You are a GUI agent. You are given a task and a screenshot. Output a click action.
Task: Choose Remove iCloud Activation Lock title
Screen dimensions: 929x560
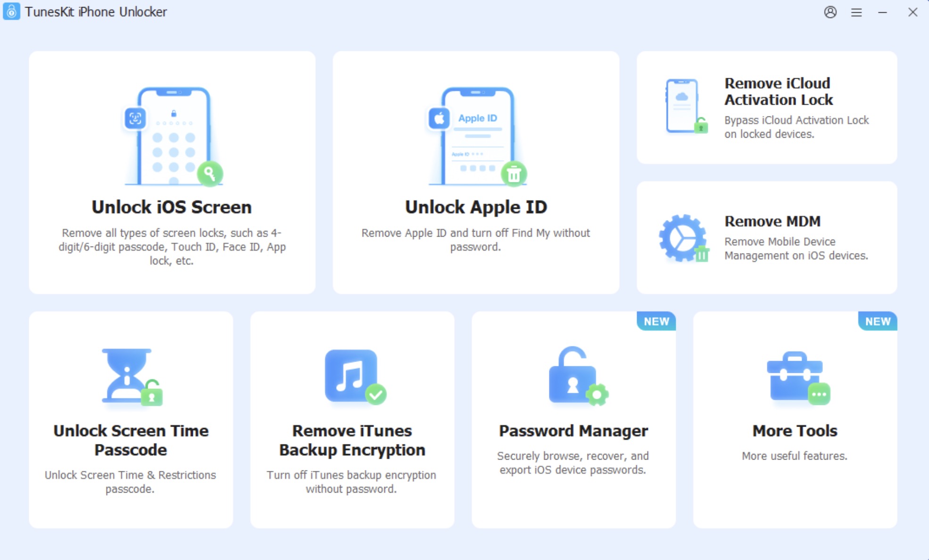[779, 91]
